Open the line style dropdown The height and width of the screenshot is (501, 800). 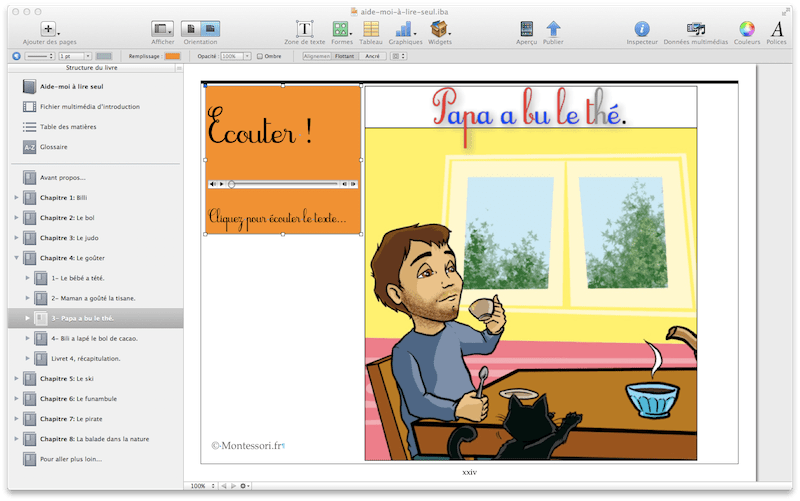40,56
